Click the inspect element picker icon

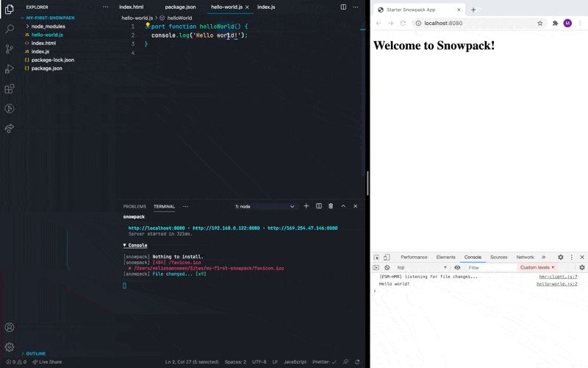(x=376, y=257)
